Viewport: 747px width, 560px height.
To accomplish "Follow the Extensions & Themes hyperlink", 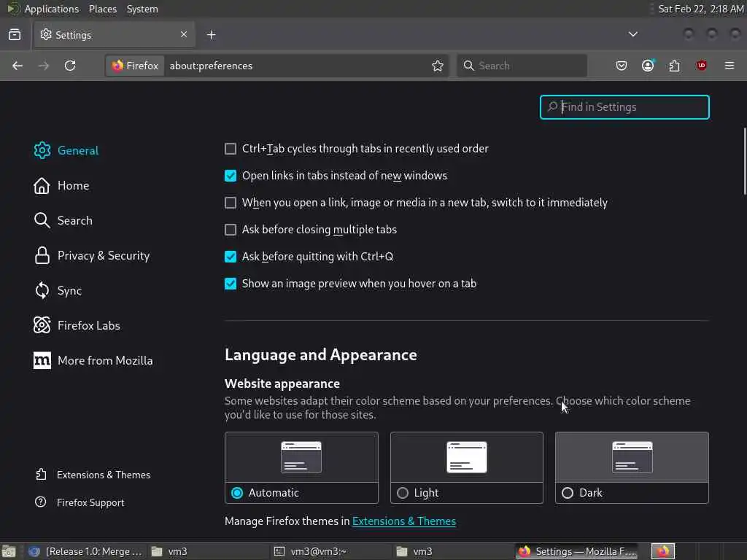I will pos(404,521).
